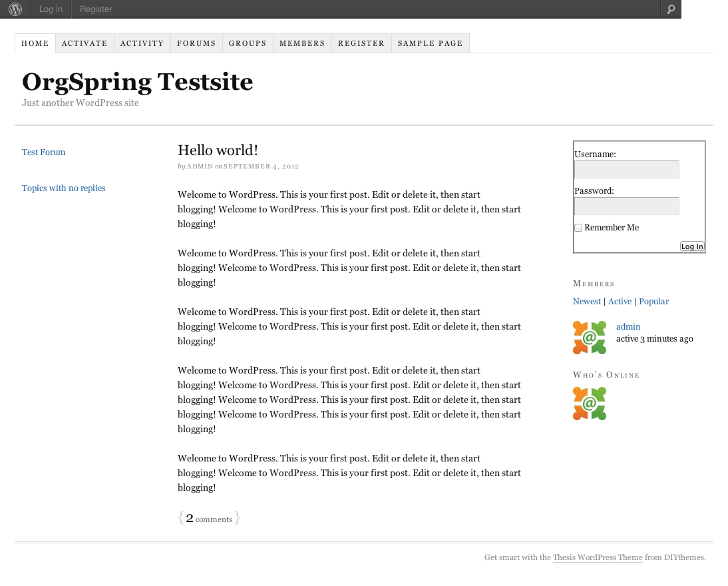The height and width of the screenshot is (586, 728).
Task: Open the Test Forum link
Action: click(44, 152)
